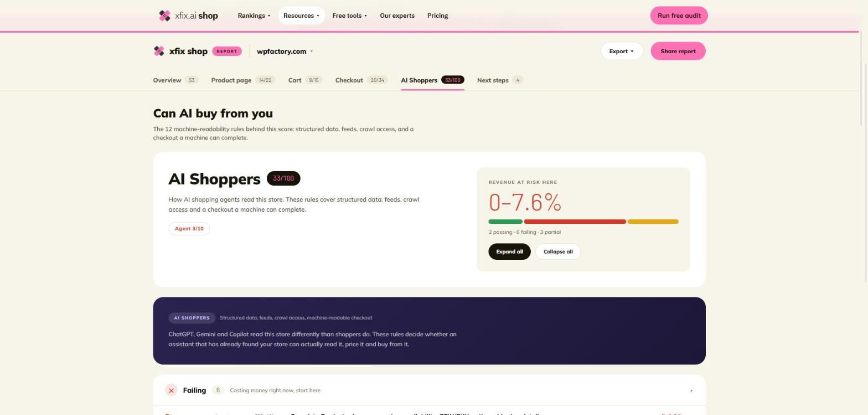Click the Agent 3/10 pill
868x415 pixels.
pyautogui.click(x=189, y=229)
